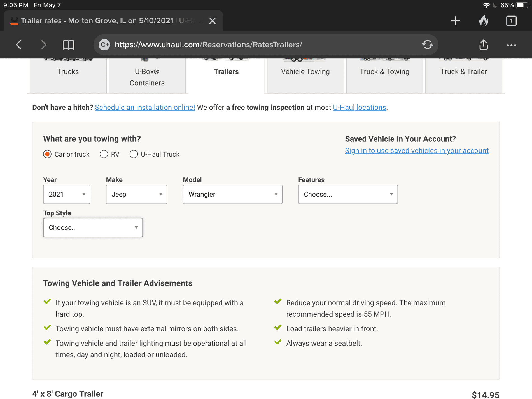Switch to the Vehicle Towing tab
This screenshot has width=532, height=399.
[305, 76]
